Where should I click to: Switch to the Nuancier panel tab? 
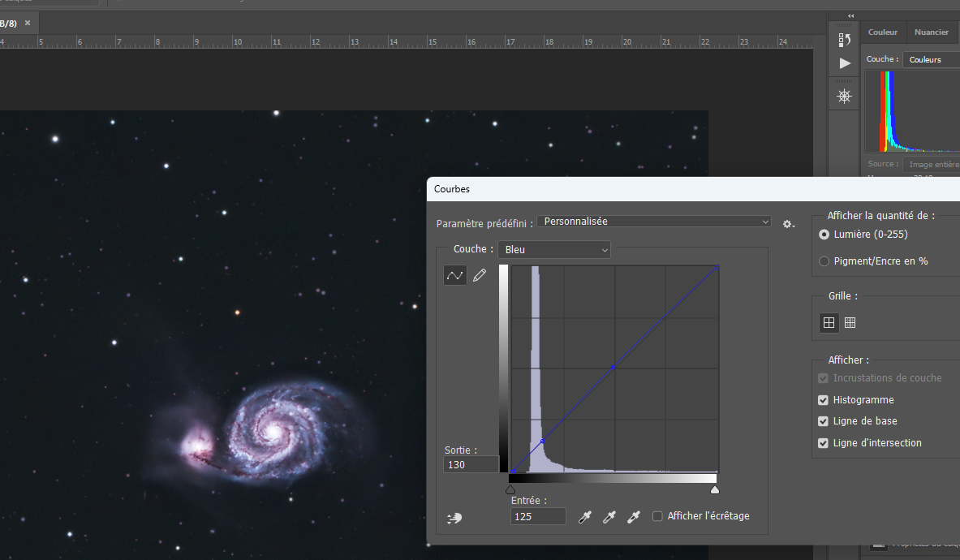coord(932,32)
